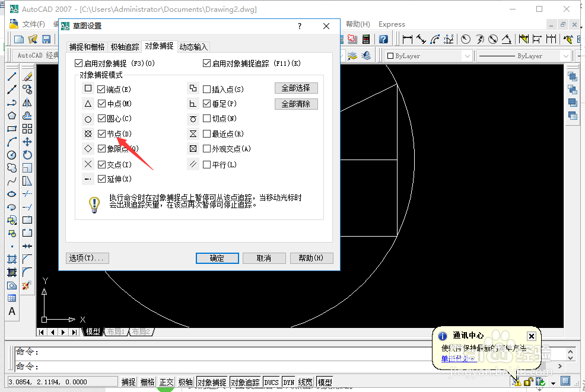The image size is (585, 392).
Task: Toggle 线宽 display in status bar
Action: coord(305,382)
